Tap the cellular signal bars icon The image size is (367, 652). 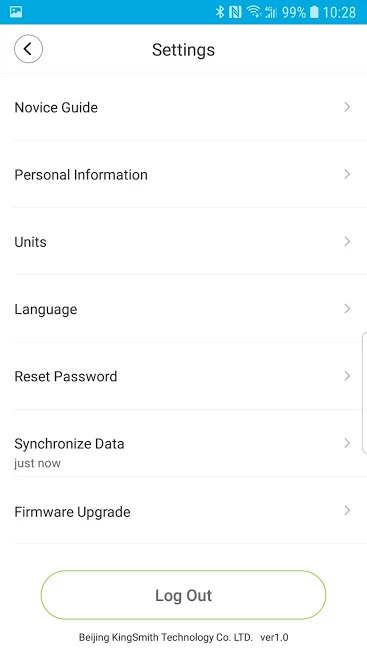271,12
